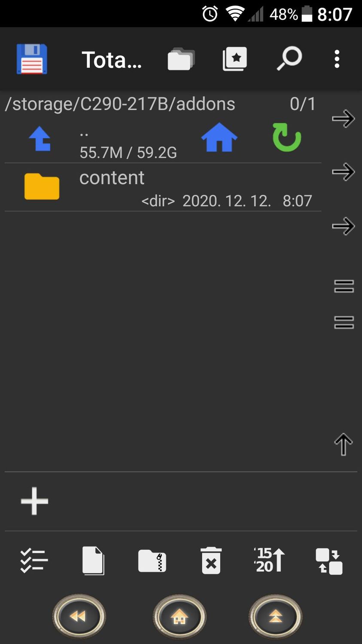Switch panels with the swap icon
The image size is (362, 644).
coord(329,561)
